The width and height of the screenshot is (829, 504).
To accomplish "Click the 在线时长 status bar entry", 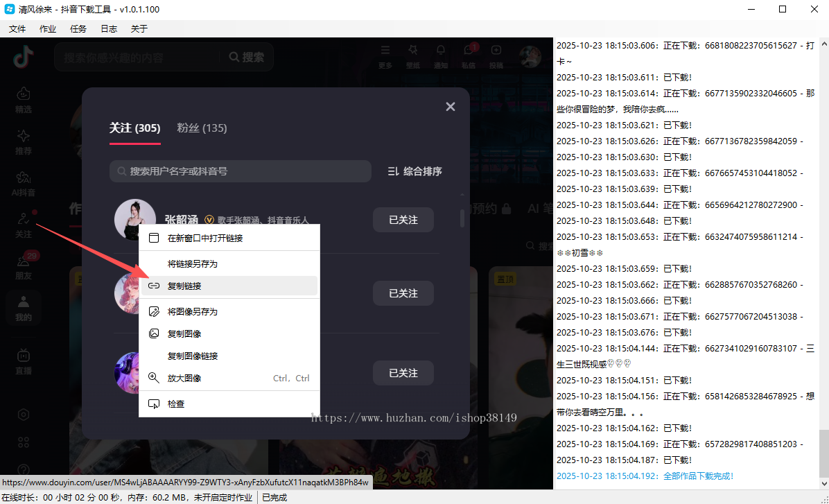I will coord(128,498).
